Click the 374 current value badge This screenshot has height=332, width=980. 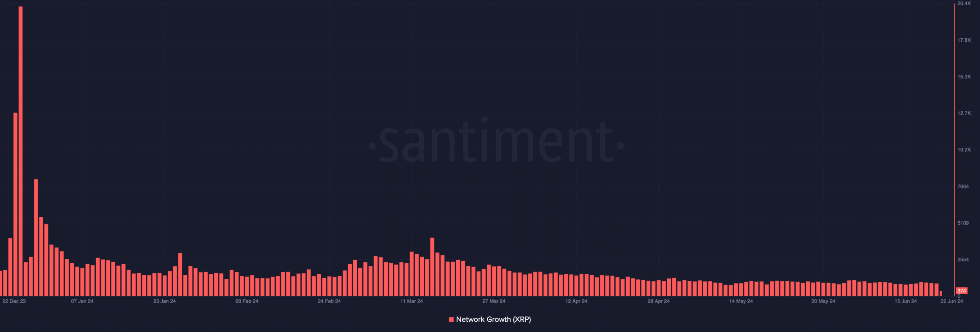962,291
